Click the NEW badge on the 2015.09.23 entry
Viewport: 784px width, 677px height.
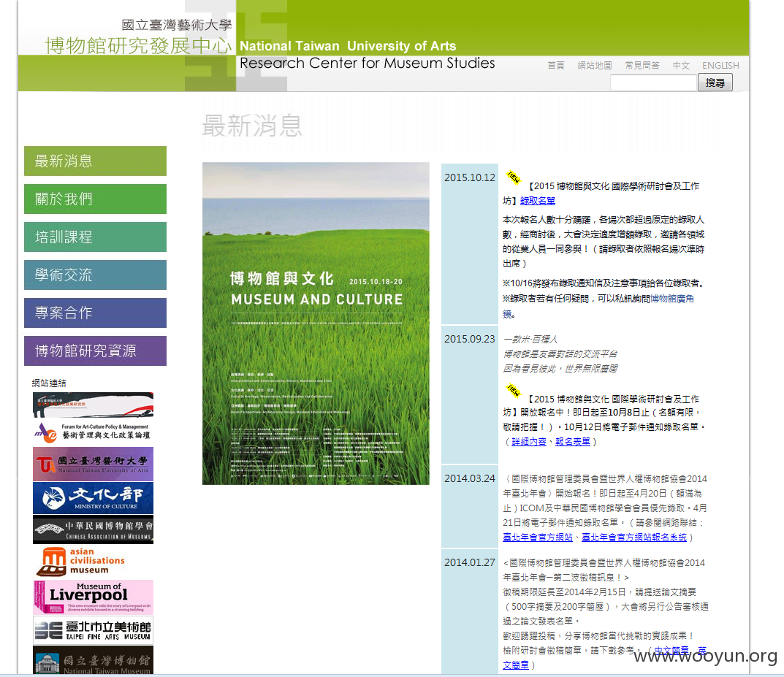click(514, 390)
